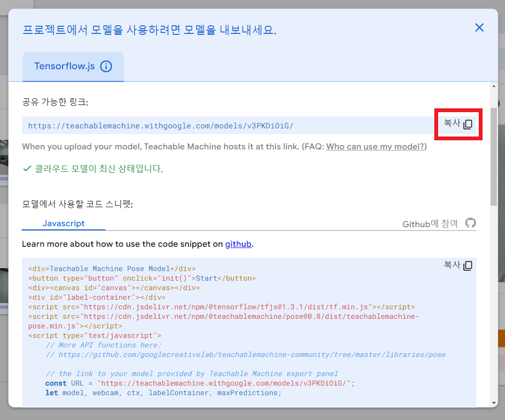Viewport: 505px width, 420px height.
Task: Click the tf.min.js script src line
Action: (x=221, y=307)
